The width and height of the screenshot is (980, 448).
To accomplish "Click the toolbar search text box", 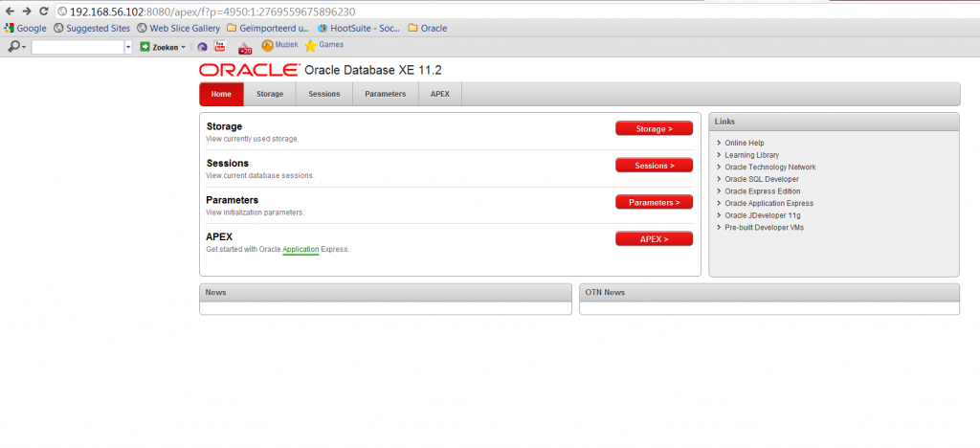I will coord(78,47).
